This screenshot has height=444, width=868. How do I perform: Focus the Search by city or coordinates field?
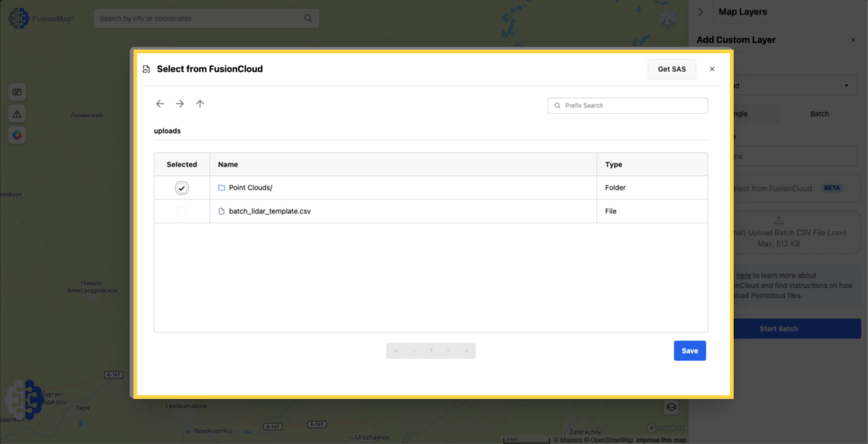(206, 18)
